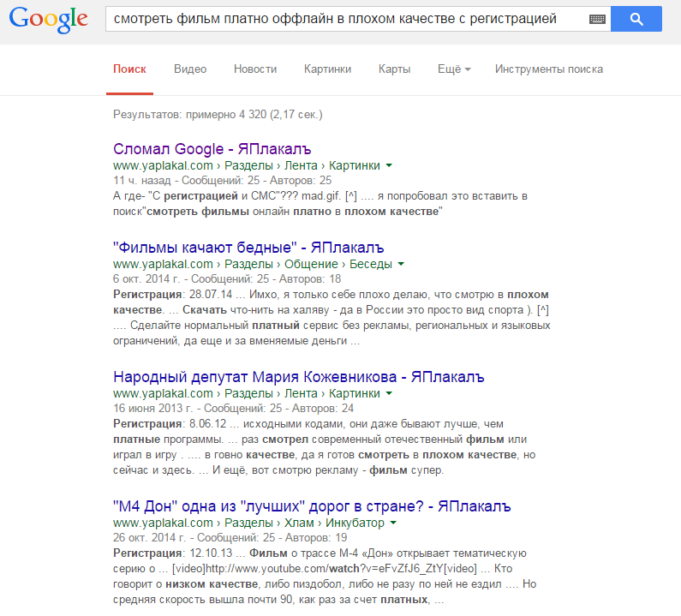Open the Карты tab
The width and height of the screenshot is (681, 616).
pos(394,69)
